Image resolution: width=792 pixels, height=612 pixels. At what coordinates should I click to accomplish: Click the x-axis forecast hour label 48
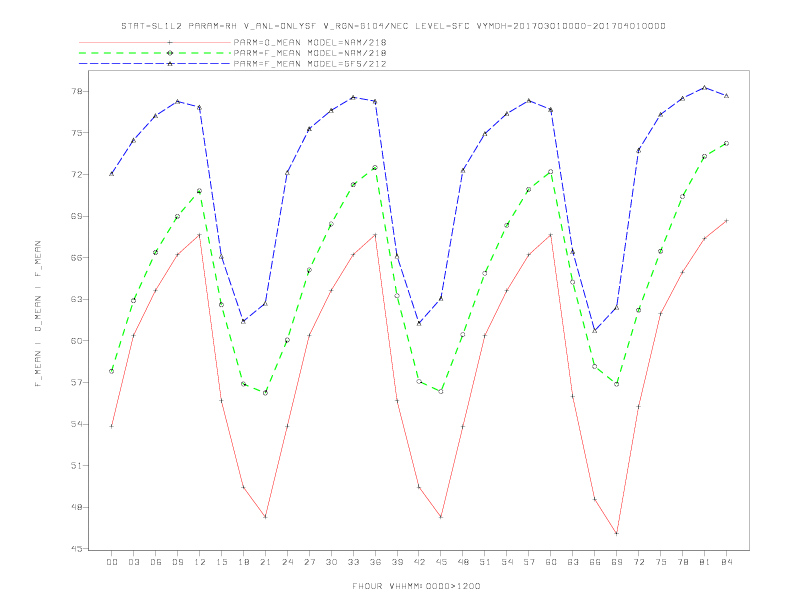click(463, 562)
